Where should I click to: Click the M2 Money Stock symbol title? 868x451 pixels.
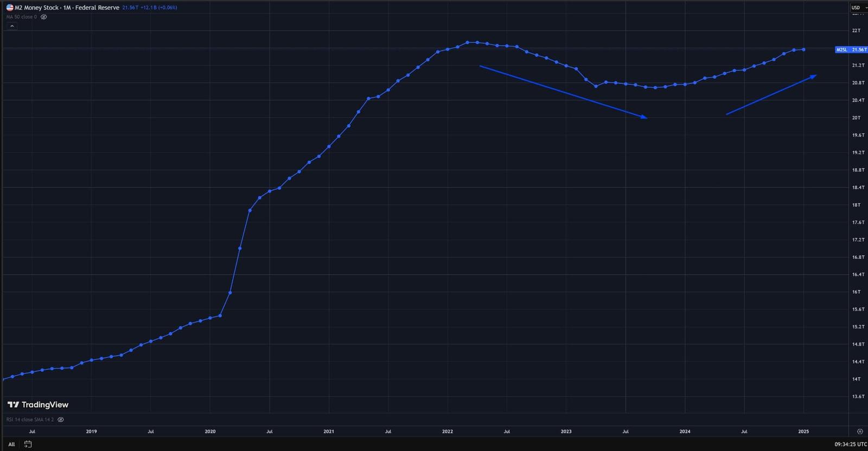(x=67, y=8)
